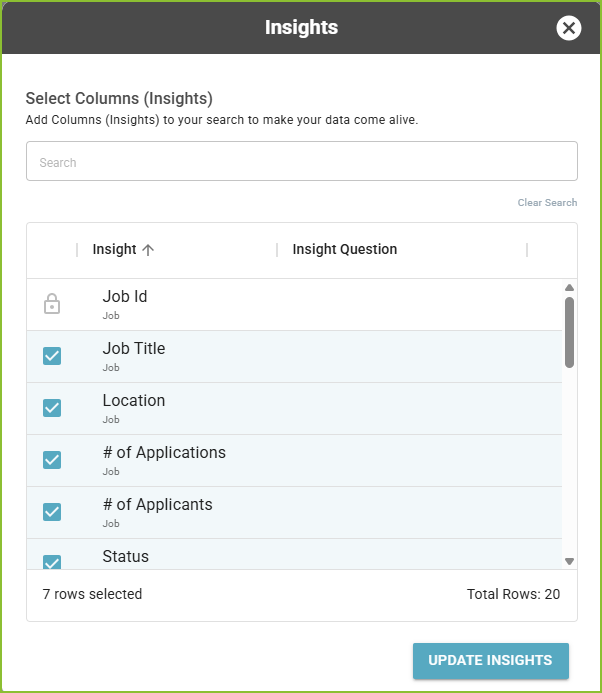Uncheck the Location checkbox
This screenshot has height=693, width=602.
[52, 408]
